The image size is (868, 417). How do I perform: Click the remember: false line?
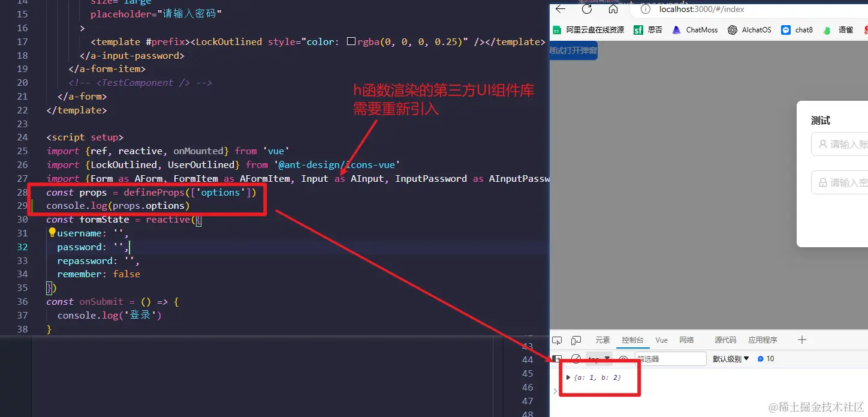pyautogui.click(x=99, y=274)
